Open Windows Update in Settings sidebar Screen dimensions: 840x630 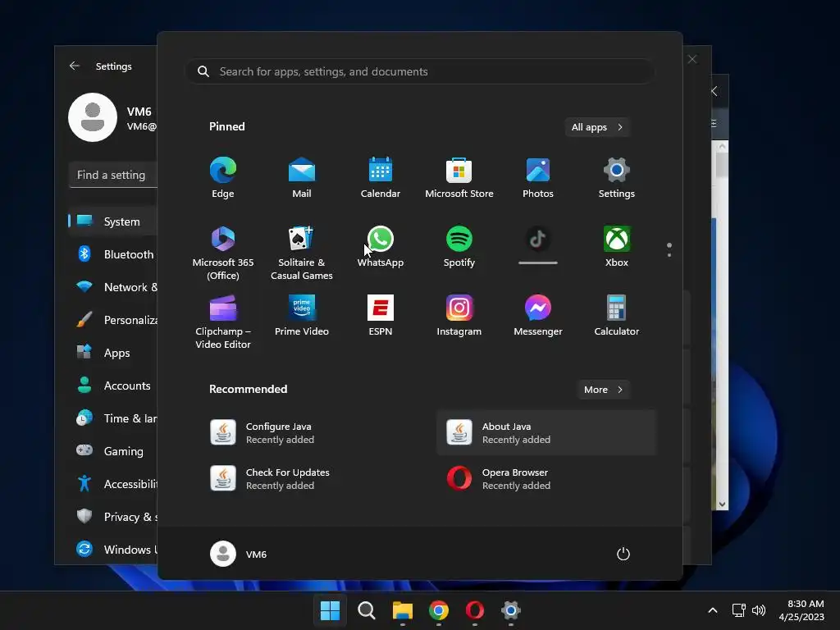(112, 549)
